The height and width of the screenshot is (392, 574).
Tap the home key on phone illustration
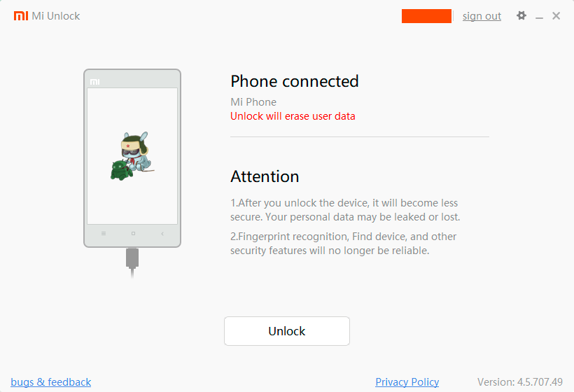coord(133,234)
